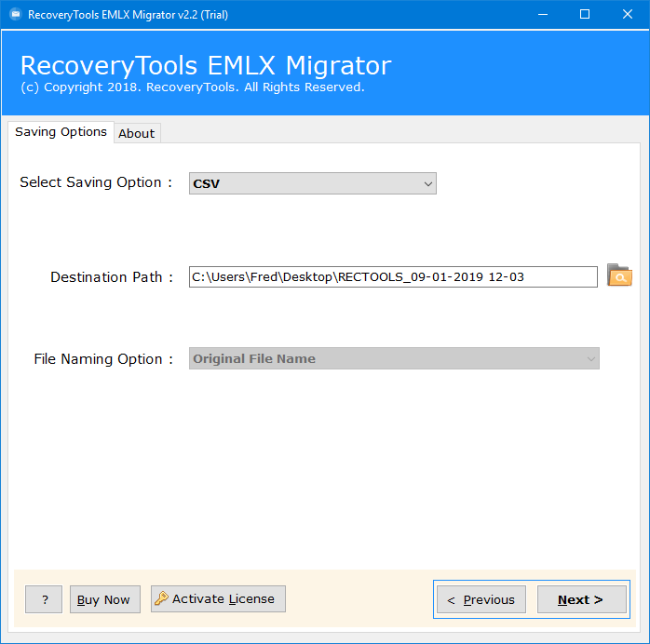The image size is (650, 644).
Task: Go back with the Previous button
Action: (x=481, y=599)
